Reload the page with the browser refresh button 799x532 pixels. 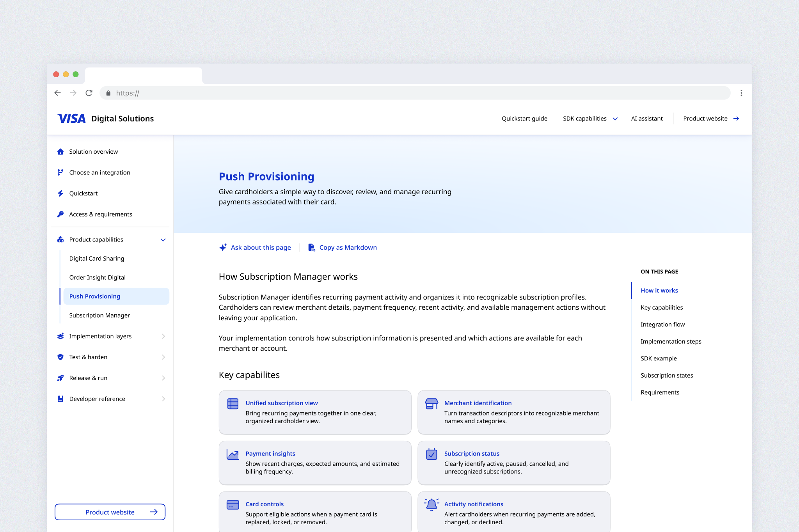[89, 93]
